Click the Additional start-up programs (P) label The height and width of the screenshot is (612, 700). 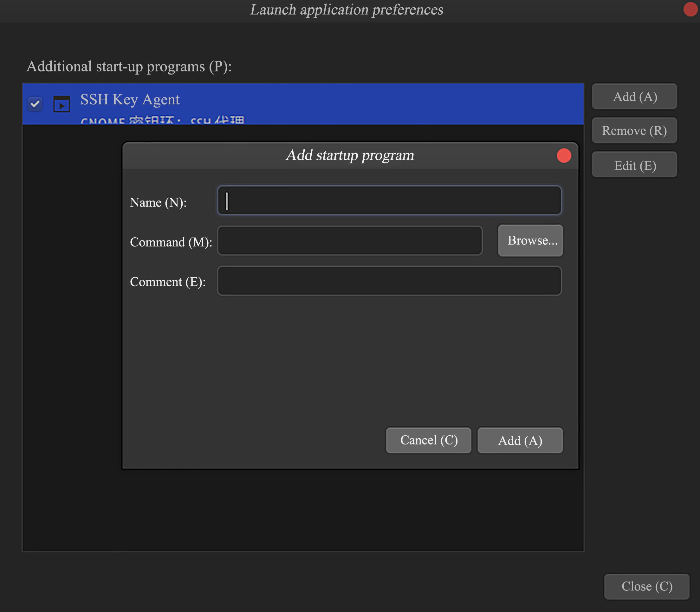pos(130,66)
